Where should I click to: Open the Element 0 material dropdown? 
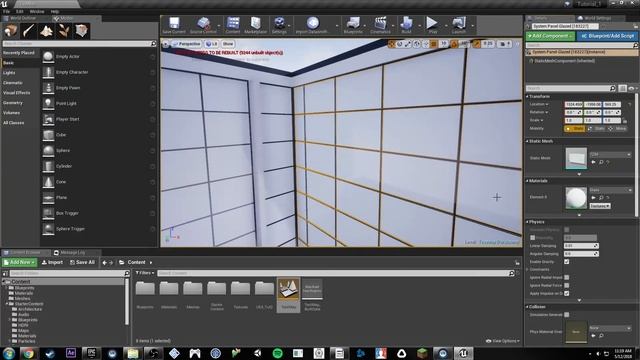coord(610,190)
